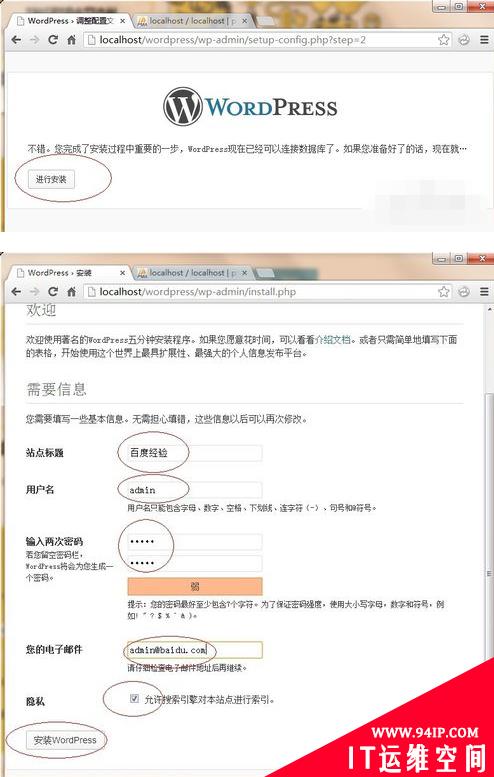The height and width of the screenshot is (777, 494).
Task: Toggle the search engine indexing checkbox
Action: [x=134, y=698]
